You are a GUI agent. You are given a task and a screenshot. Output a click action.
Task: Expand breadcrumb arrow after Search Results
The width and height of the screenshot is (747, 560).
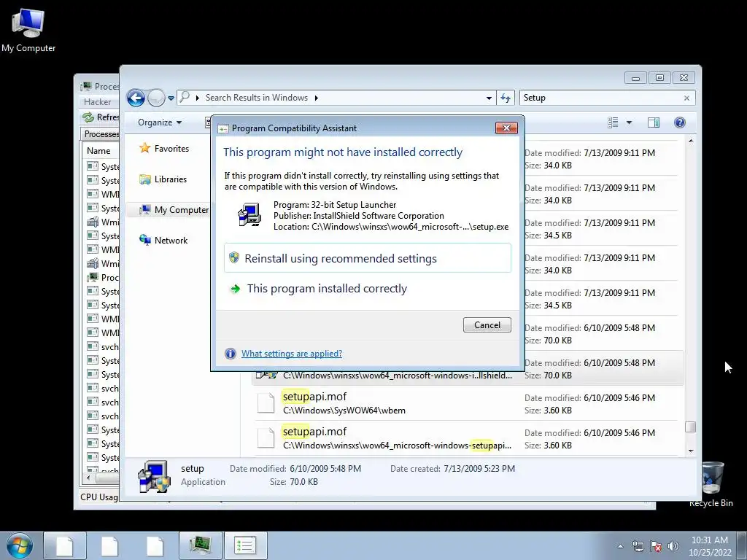click(x=316, y=98)
